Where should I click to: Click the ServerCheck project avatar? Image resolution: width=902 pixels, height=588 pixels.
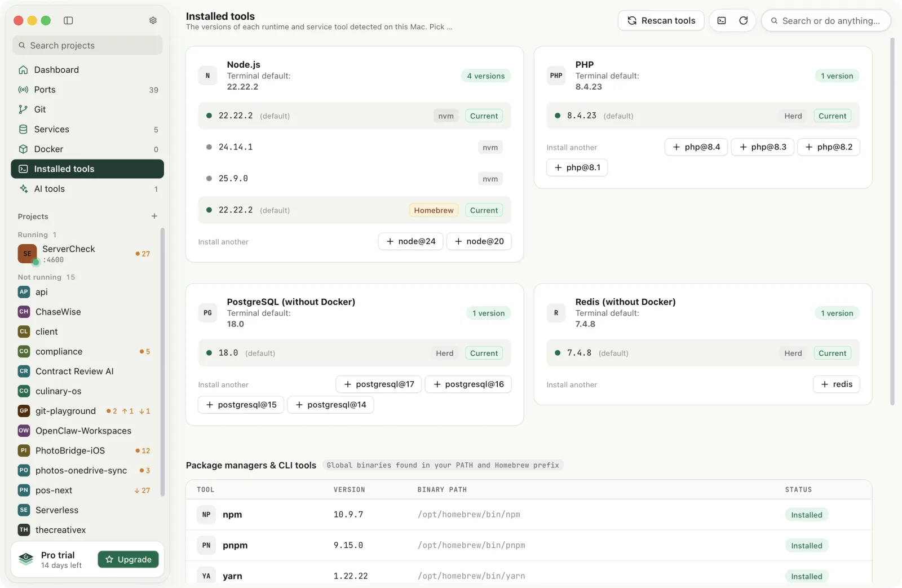point(28,254)
